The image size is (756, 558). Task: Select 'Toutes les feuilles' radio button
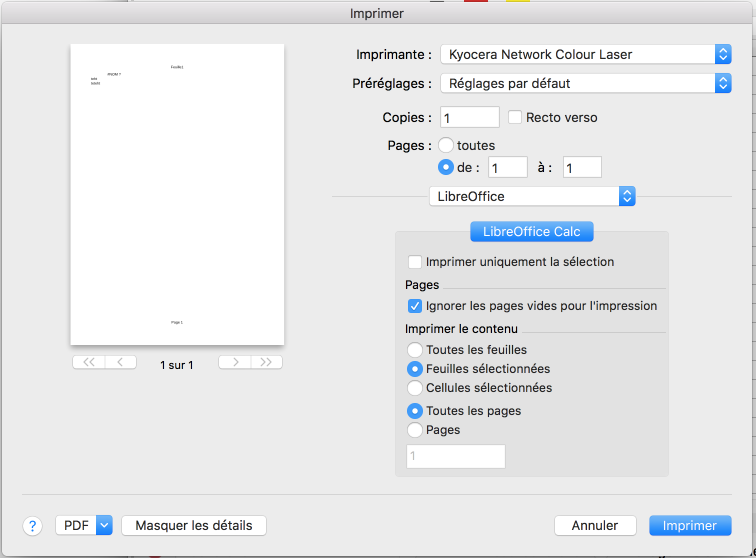click(x=415, y=350)
